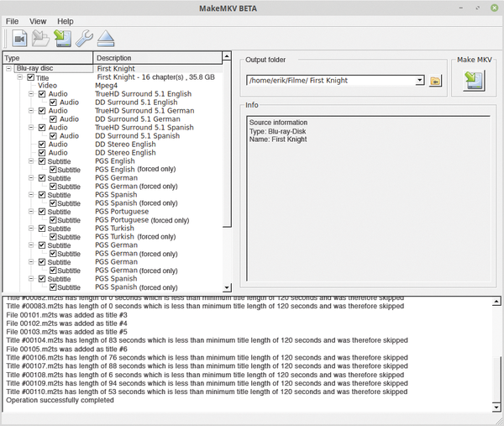Open the View menu
Image resolution: width=504 pixels, height=426 pixels.
click(x=38, y=21)
